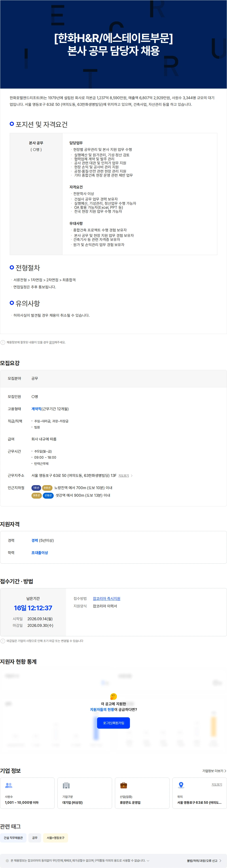Click the 잡코리아 이력서 application form text
227x868 pixels.
pyautogui.click(x=105, y=606)
